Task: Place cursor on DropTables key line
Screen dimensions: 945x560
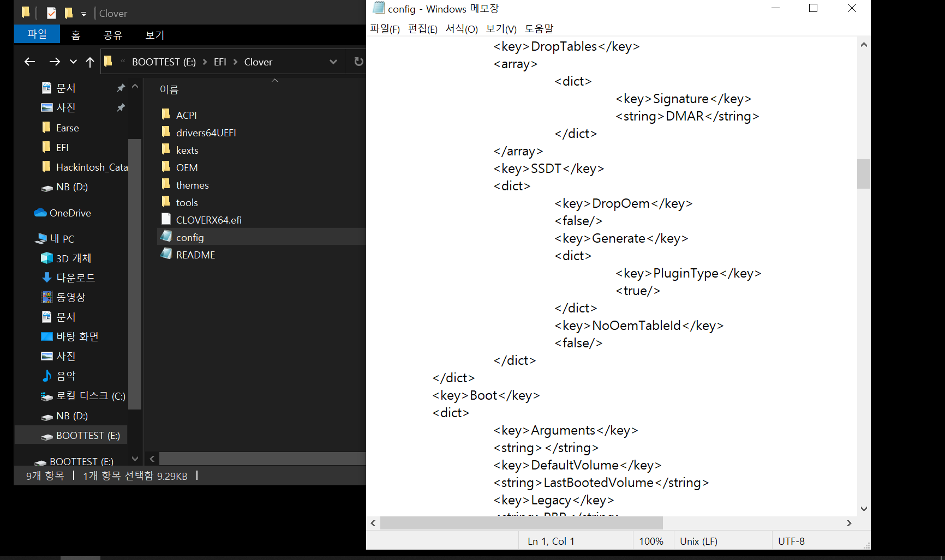Action: (566, 46)
